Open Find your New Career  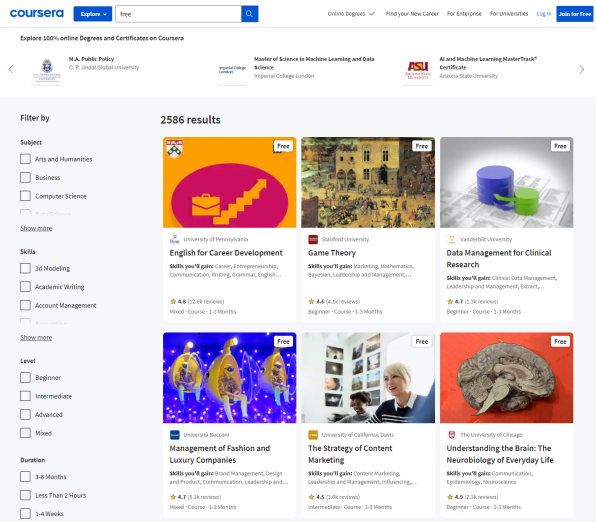[x=412, y=14]
